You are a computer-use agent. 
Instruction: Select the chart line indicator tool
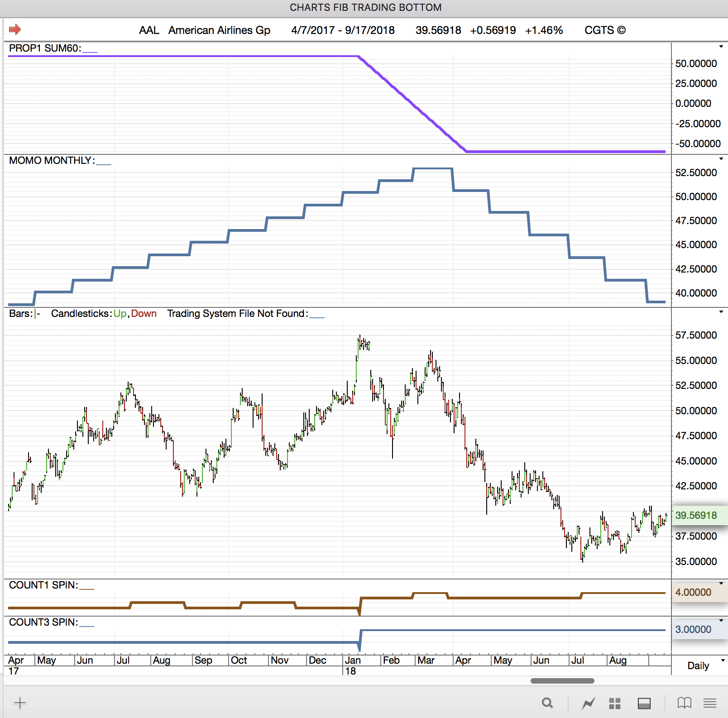pos(588,703)
